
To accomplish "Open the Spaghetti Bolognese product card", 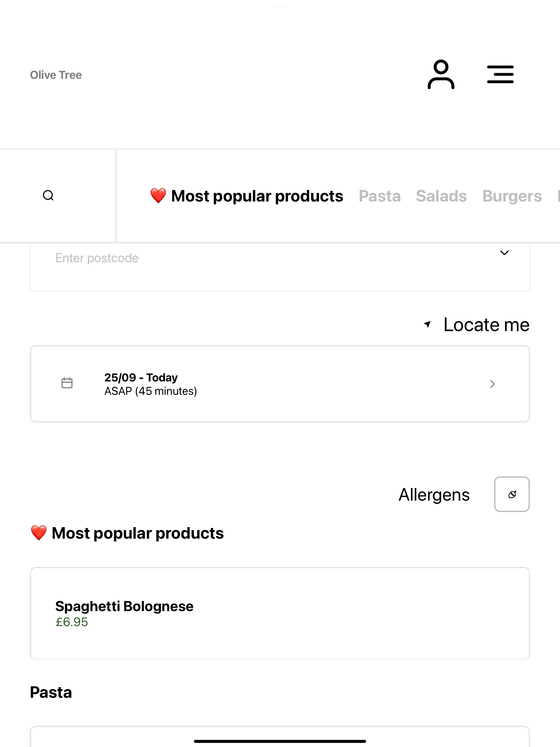I will (280, 613).
